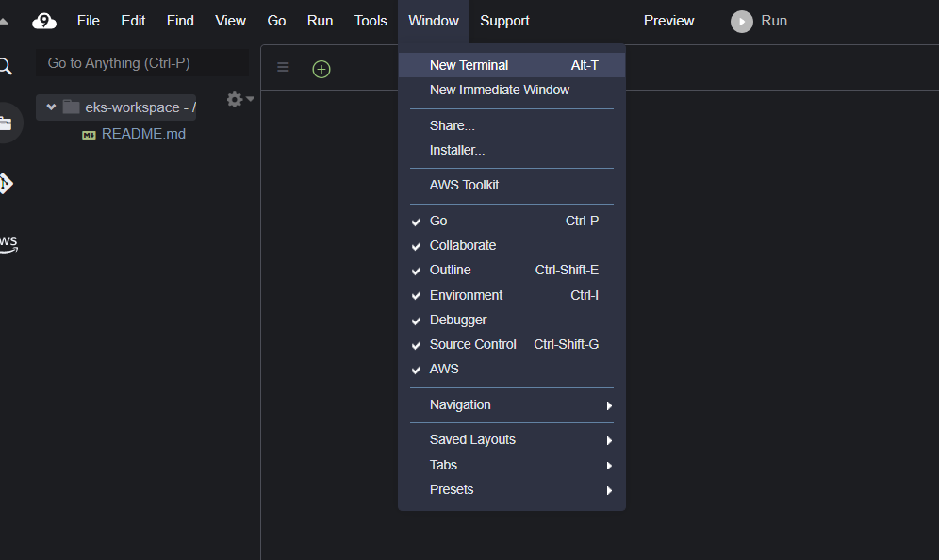This screenshot has height=560, width=939.
Task: Collapse the up arrow in top-left corner
Action: pos(4,22)
